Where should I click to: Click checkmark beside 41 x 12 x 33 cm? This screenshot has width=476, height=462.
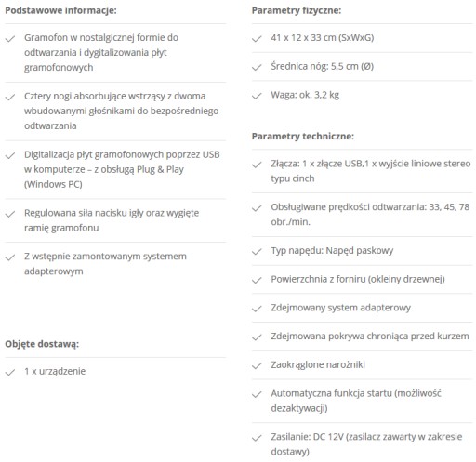point(257,39)
